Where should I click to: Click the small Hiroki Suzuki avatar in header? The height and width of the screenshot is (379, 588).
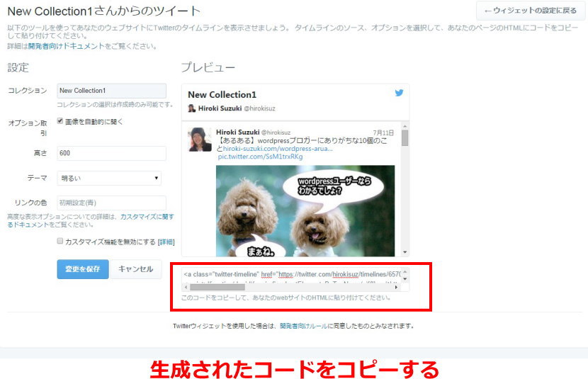pyautogui.click(x=191, y=108)
